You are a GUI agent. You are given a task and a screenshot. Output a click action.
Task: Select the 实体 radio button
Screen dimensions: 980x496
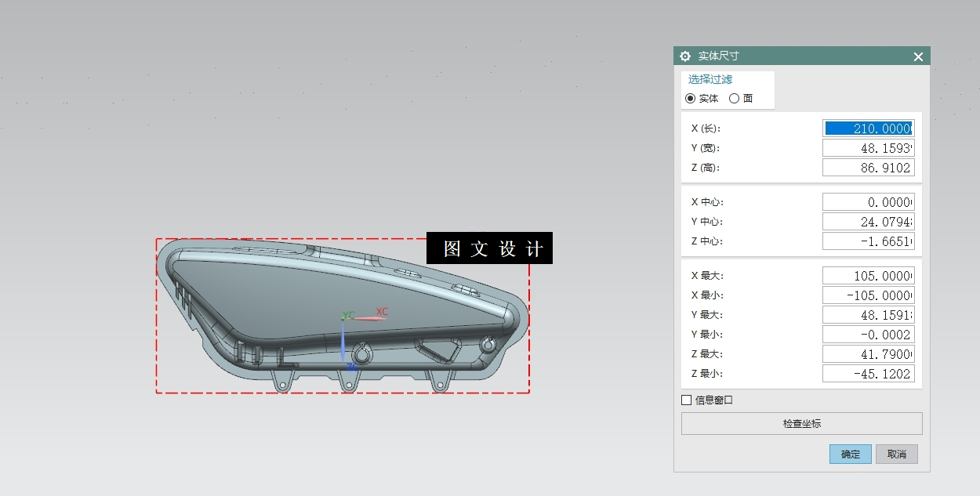[x=690, y=99]
